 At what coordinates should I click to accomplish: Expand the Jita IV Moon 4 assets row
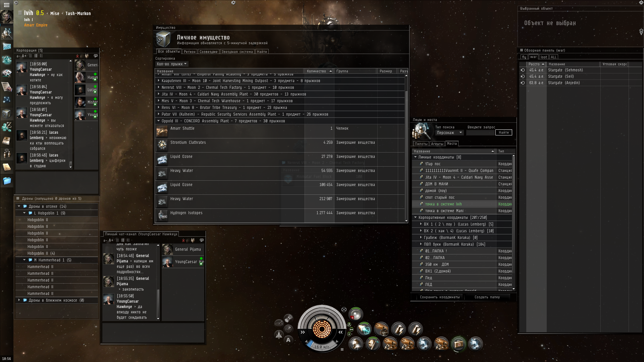tap(159, 94)
